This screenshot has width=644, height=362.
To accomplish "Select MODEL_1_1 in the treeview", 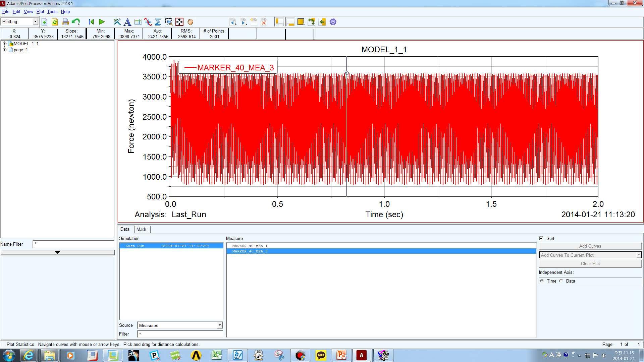I will 26,44.
